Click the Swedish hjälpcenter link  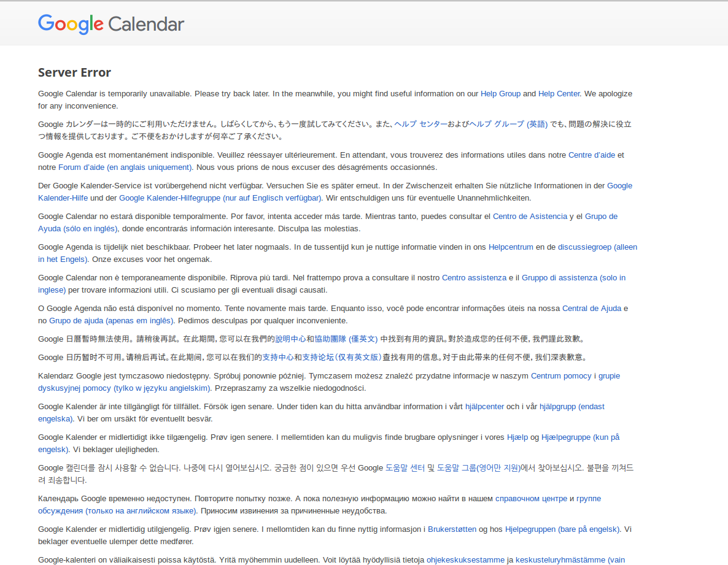click(x=484, y=407)
